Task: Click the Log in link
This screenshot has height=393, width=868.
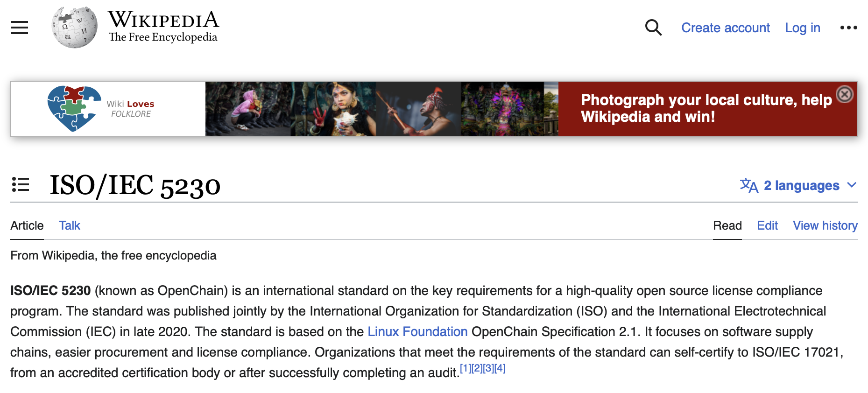Action: [803, 28]
